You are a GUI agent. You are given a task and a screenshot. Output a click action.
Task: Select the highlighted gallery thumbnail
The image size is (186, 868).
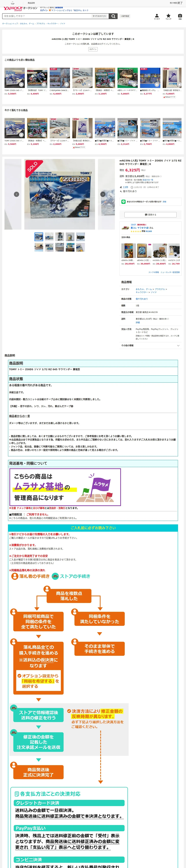39,237
